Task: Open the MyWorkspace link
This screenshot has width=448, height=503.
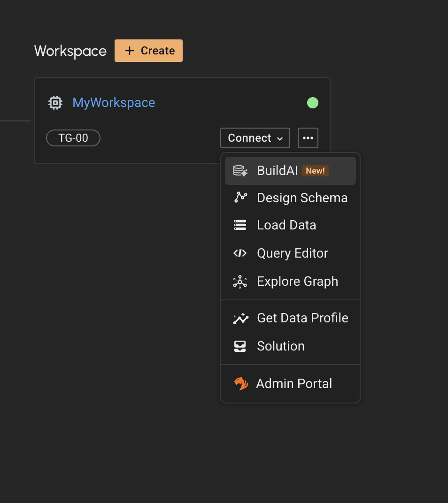Action: pyautogui.click(x=114, y=102)
